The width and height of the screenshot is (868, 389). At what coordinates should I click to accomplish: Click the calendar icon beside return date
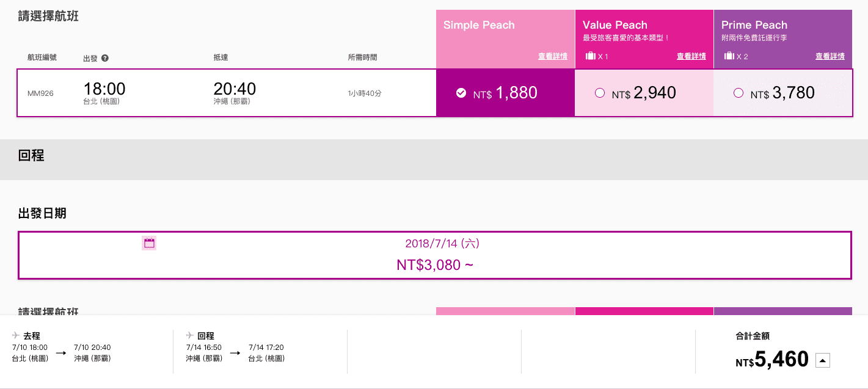click(x=149, y=243)
